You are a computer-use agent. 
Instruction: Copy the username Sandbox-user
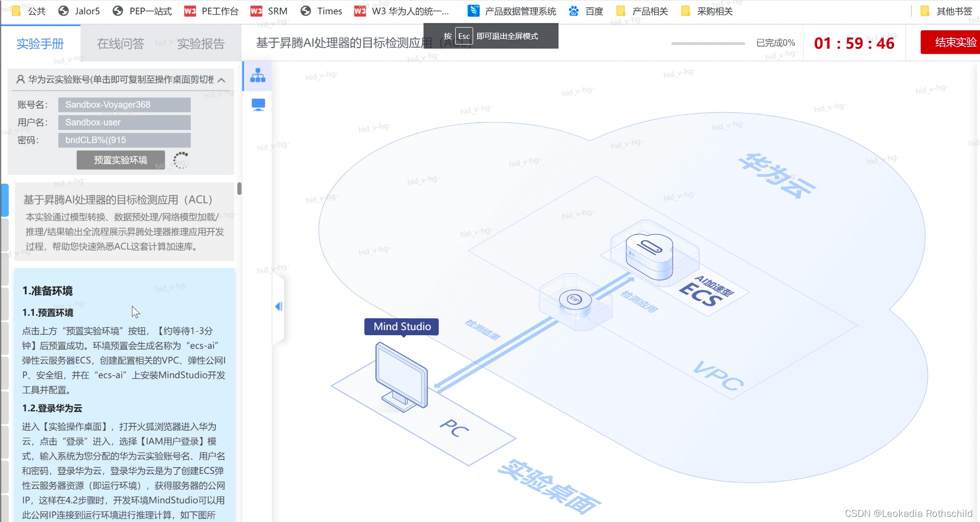pos(124,122)
